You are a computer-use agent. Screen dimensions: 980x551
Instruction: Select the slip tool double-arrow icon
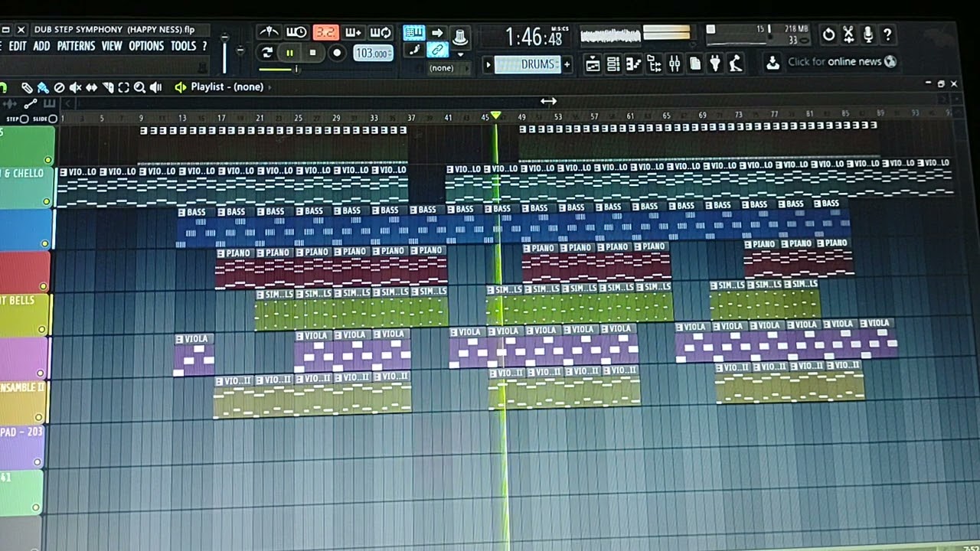click(92, 88)
